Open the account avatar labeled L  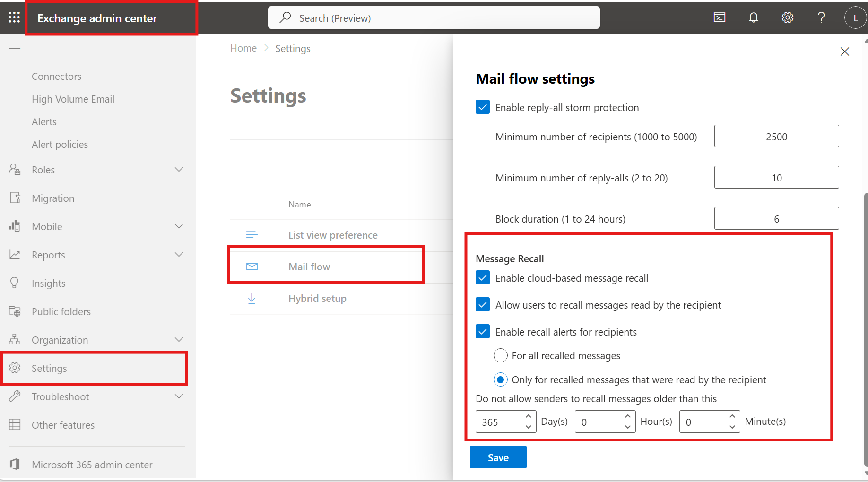[855, 18]
